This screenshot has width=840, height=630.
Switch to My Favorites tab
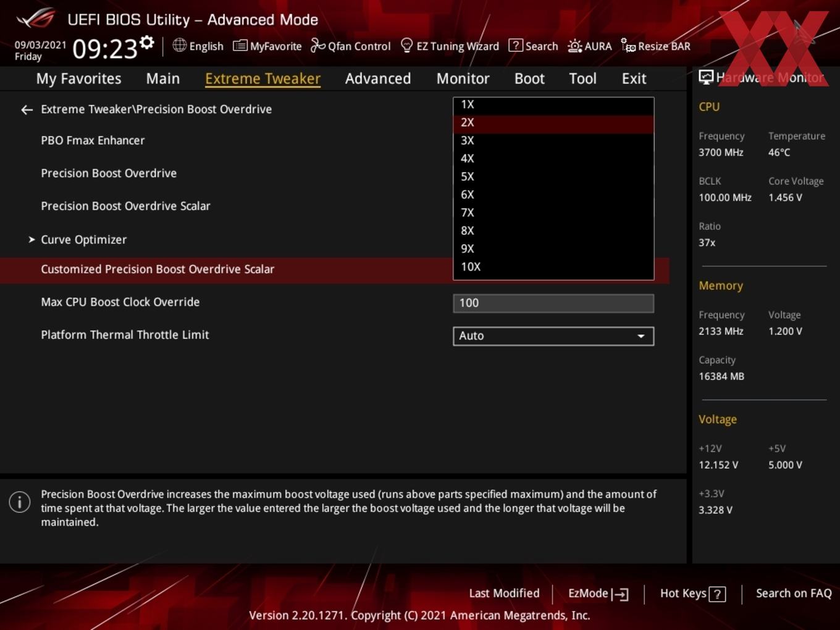click(78, 78)
